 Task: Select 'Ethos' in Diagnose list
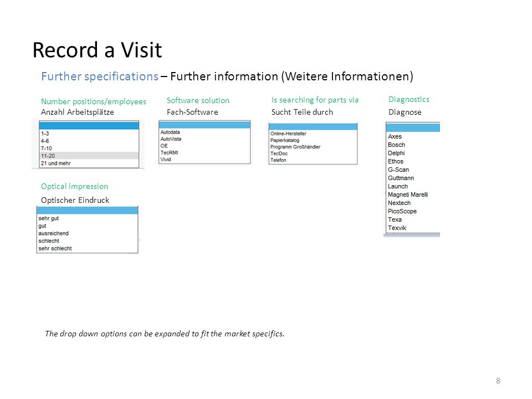click(413, 161)
